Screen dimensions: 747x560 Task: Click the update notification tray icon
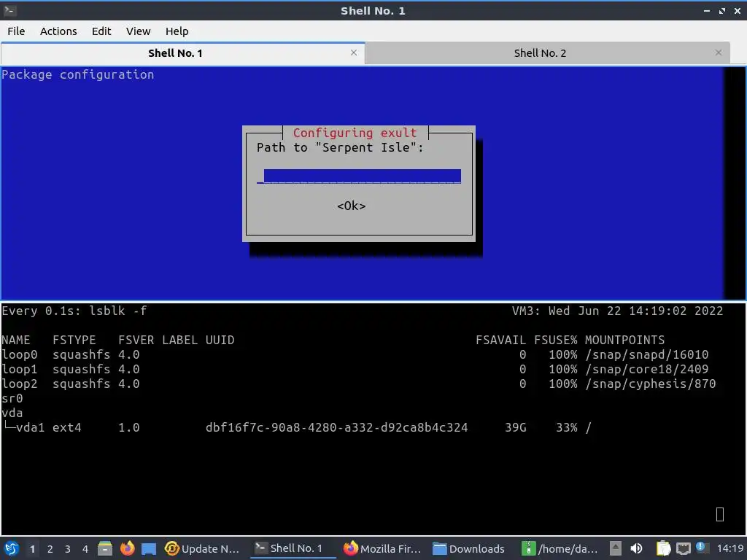(701, 548)
